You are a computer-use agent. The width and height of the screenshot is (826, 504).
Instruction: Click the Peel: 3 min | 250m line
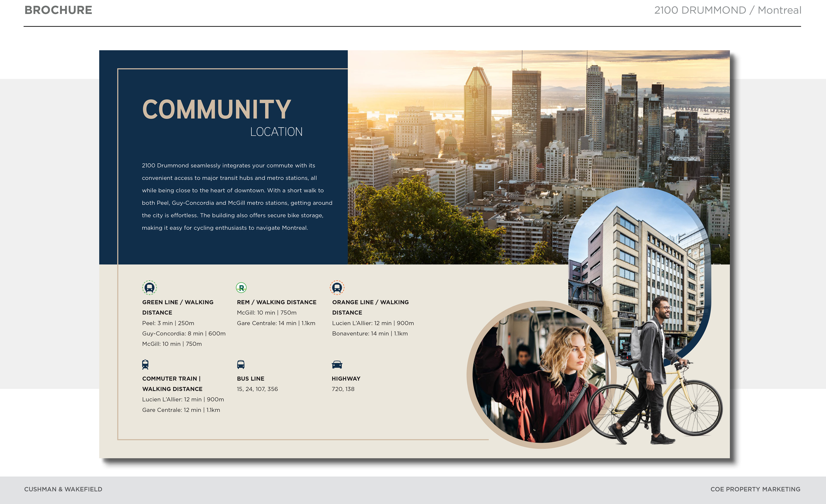tap(168, 323)
